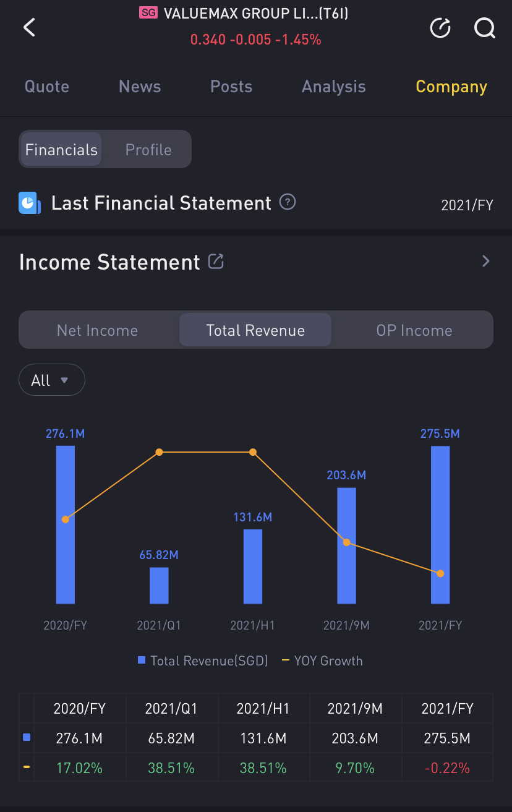The height and width of the screenshot is (812, 512).
Task: Tap the help icon beside Last Financial Statement
Action: (287, 202)
